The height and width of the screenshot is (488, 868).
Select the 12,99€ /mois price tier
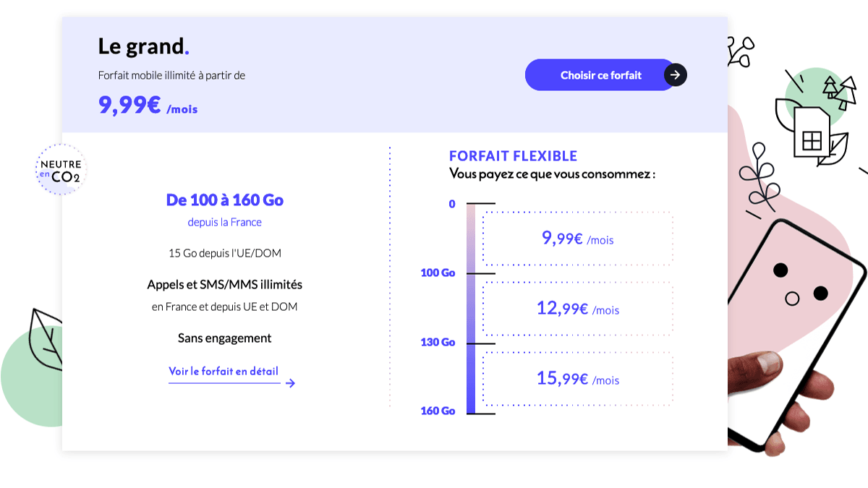577,309
